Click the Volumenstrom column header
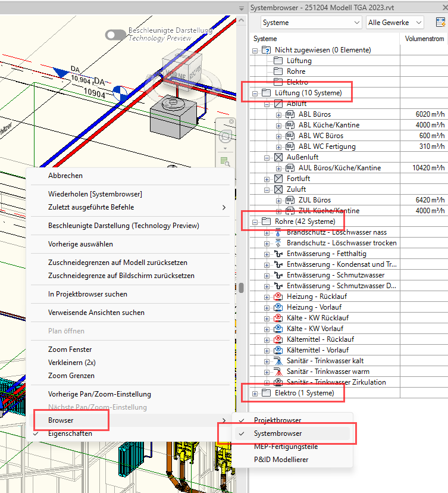448x493 pixels. 424,39
